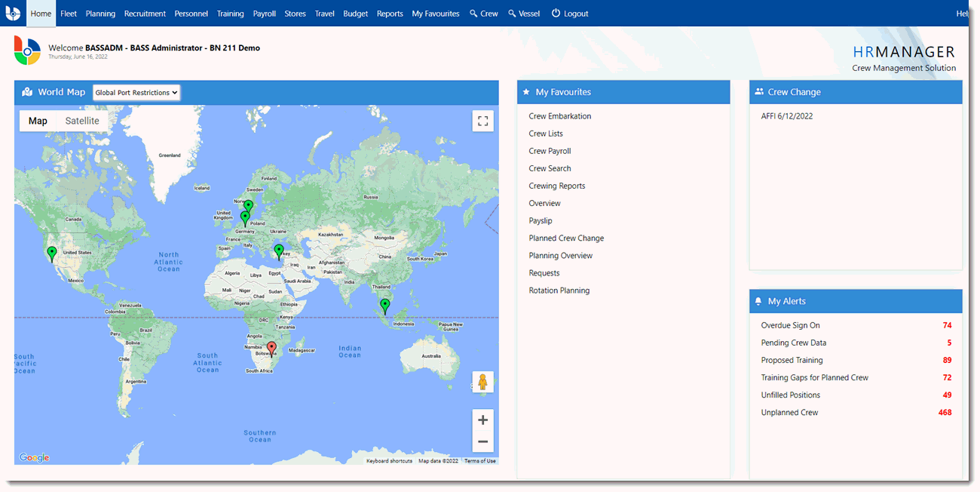Viewport: 980px width, 492px height.
Task: Select the green marker in western United States
Action: (52, 253)
